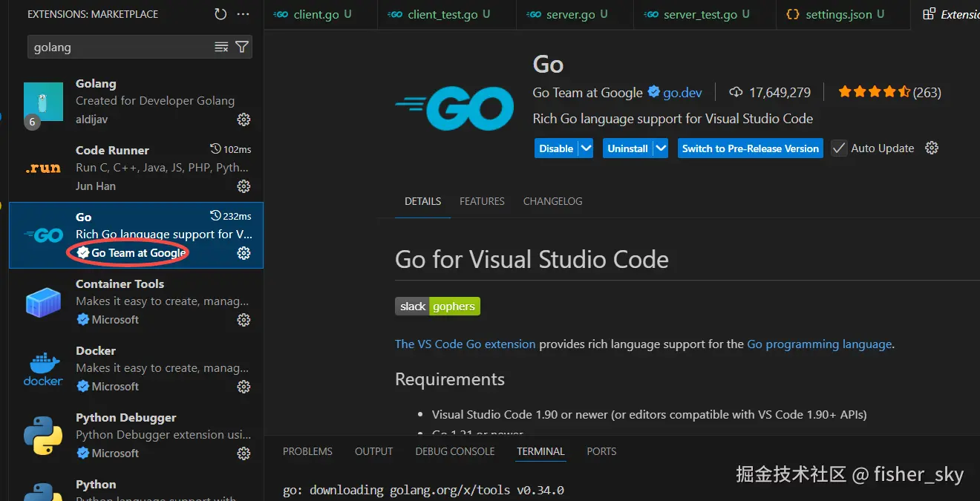This screenshot has width=980, height=501.
Task: Click the slack gophers badge
Action: [437, 306]
